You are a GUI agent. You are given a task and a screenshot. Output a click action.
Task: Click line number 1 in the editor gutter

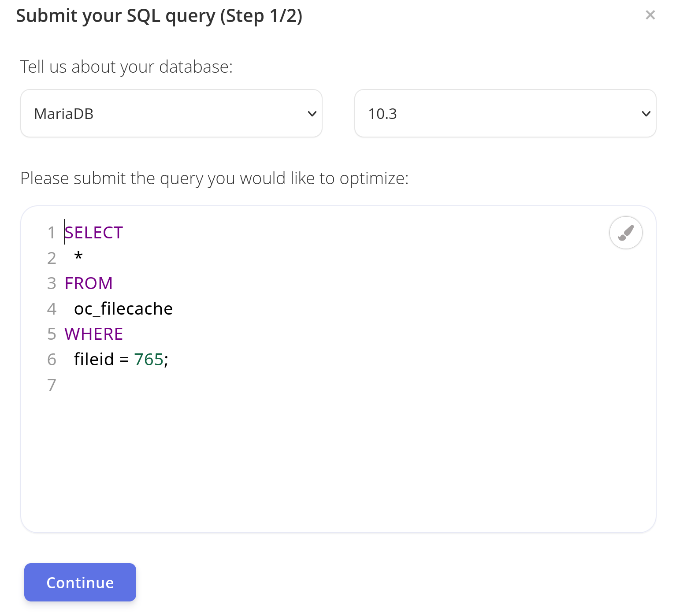pos(51,233)
